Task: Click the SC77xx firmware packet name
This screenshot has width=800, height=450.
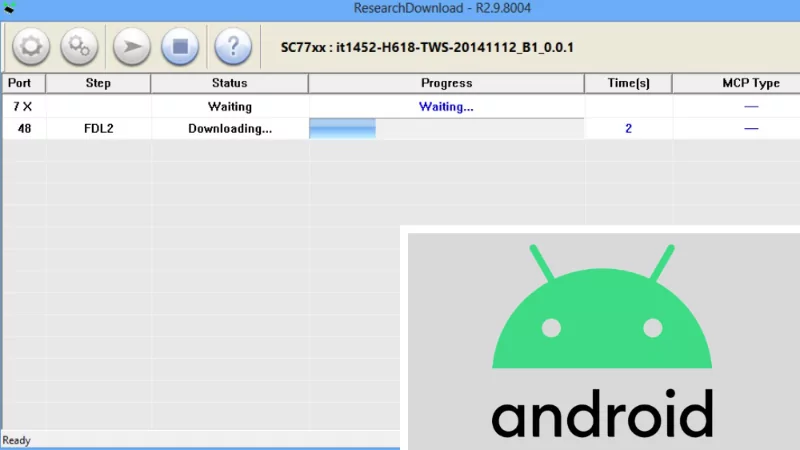Action: (427, 47)
